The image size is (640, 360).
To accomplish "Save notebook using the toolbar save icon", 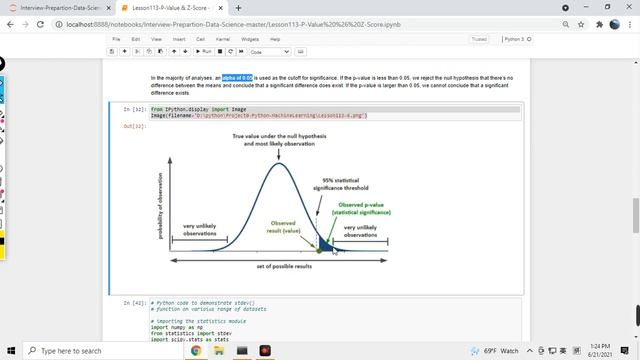I will tap(112, 51).
